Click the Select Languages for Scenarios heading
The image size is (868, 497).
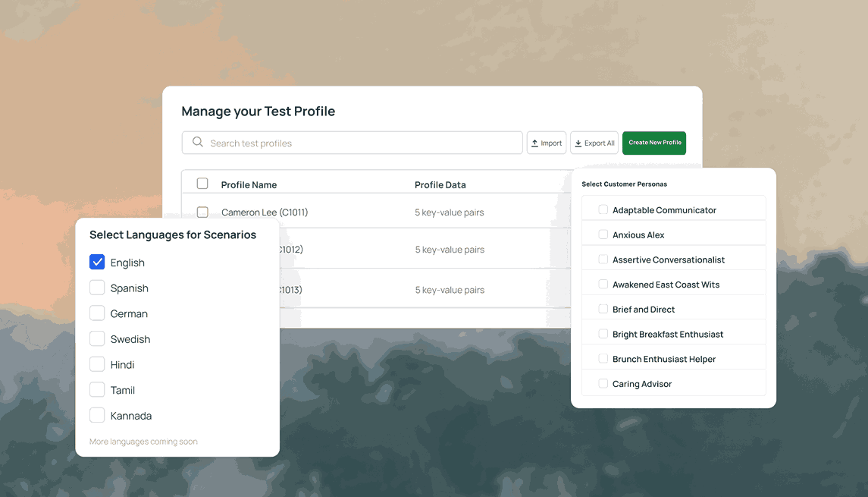173,235
